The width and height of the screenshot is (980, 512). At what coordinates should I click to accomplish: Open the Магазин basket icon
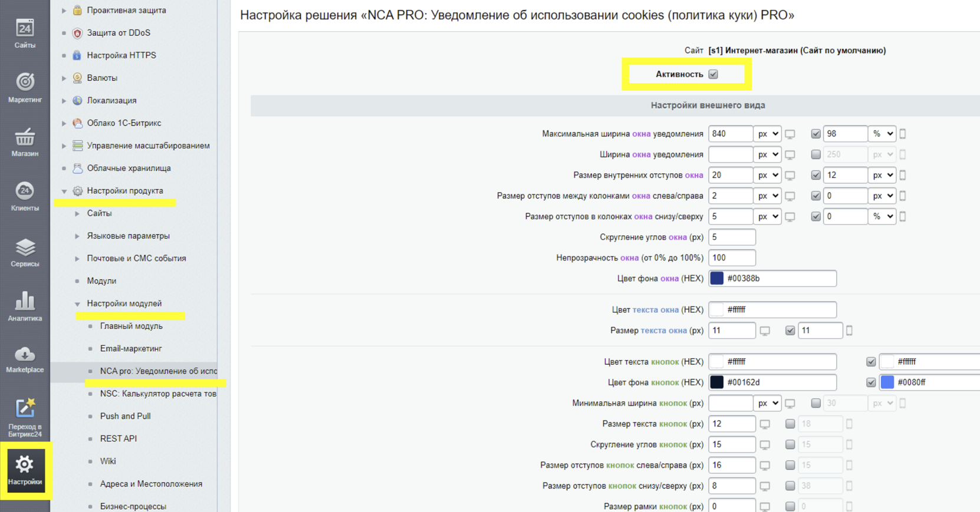[25, 142]
